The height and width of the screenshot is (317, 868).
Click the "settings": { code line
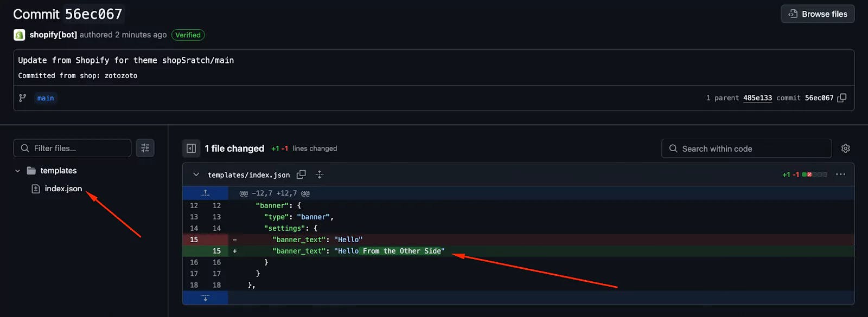[290, 228]
